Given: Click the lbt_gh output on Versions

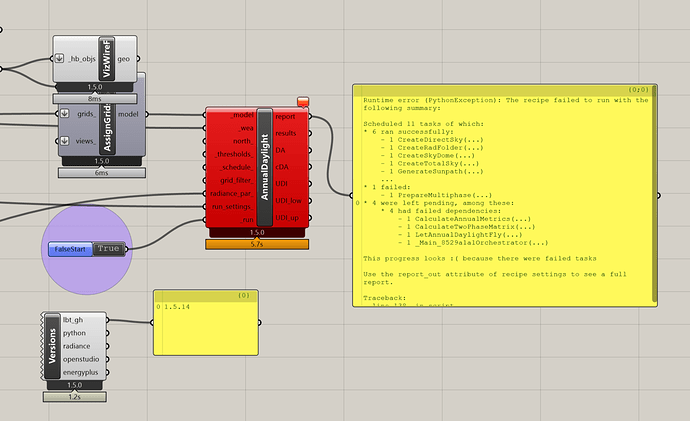Looking at the screenshot, I should point(73,320).
